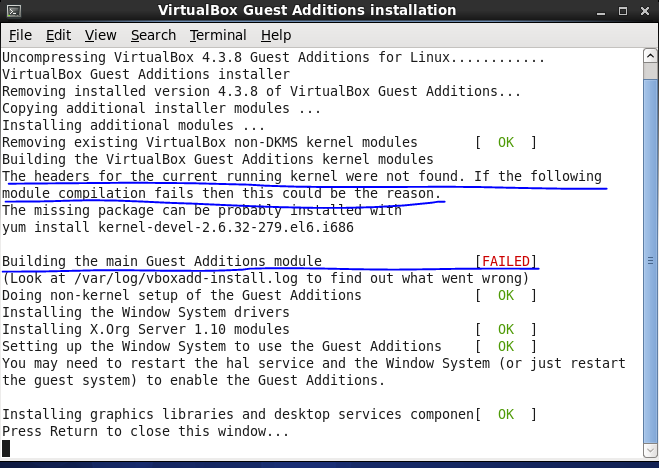Close the Guest Additions installation window
Viewport: 659px width, 468px height.
tap(645, 11)
